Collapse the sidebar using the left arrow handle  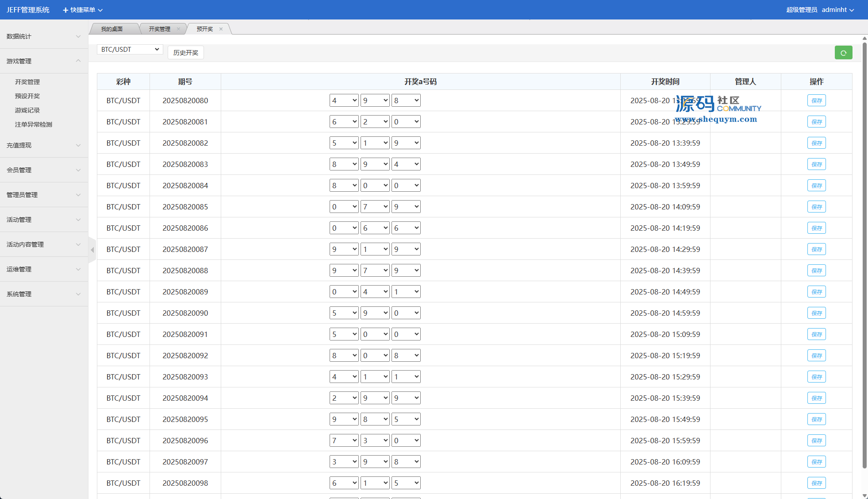[92, 250]
